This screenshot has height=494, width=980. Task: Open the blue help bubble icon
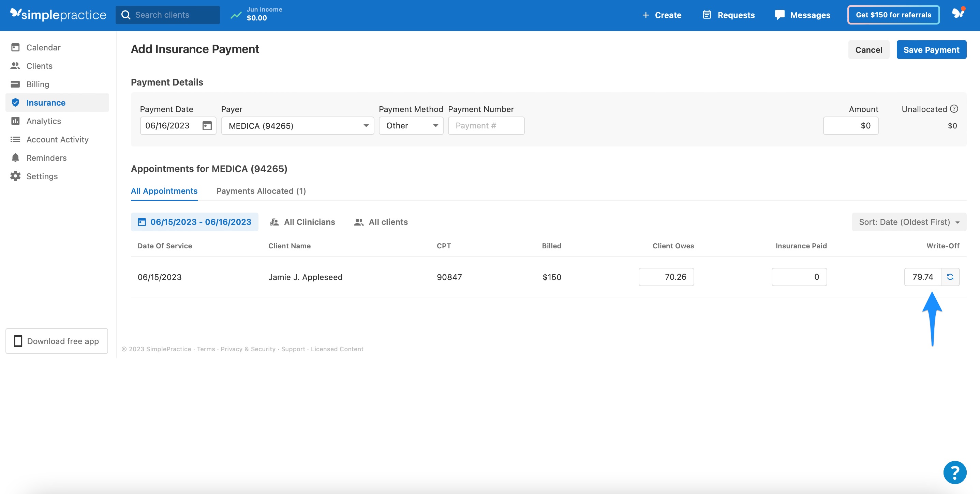coord(954,472)
